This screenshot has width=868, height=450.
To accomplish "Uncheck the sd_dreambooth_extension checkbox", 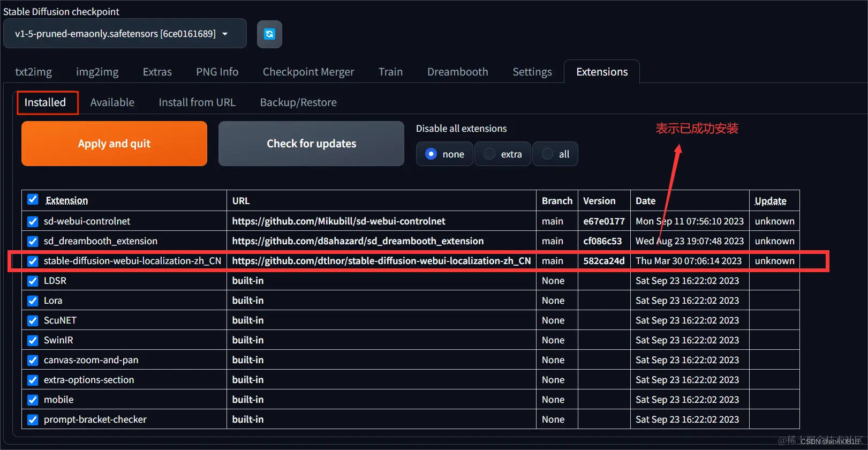I will (x=33, y=241).
